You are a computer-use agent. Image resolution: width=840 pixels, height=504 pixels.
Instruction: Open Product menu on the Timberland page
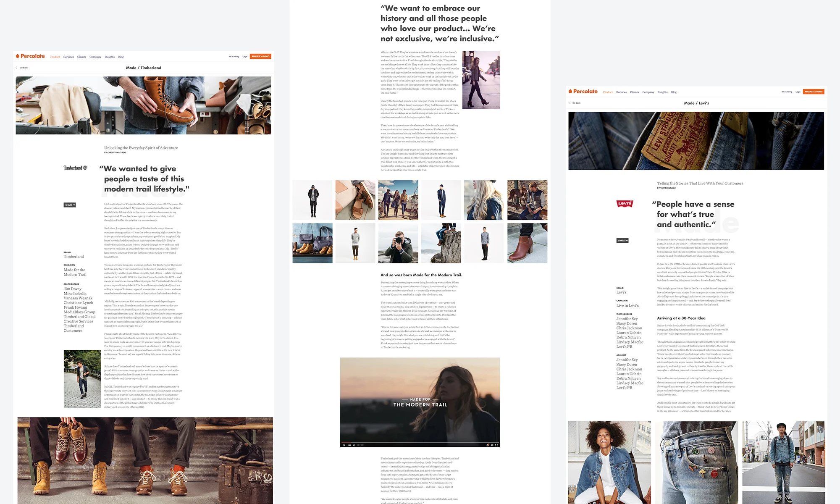tap(55, 57)
